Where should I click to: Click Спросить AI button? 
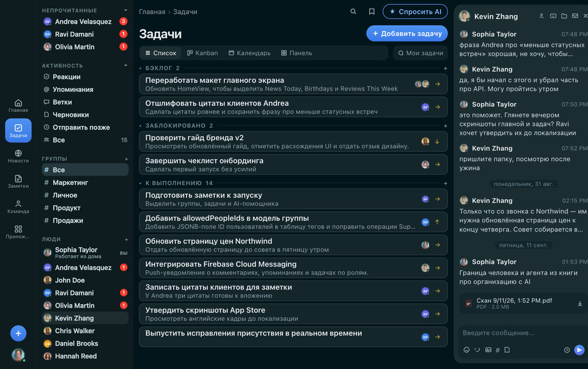415,11
